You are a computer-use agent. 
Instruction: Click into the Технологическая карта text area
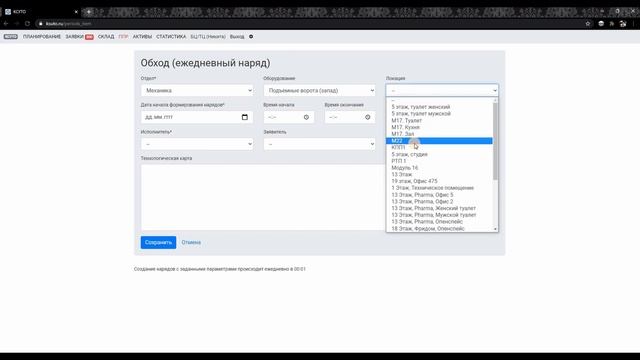[x=263, y=197]
